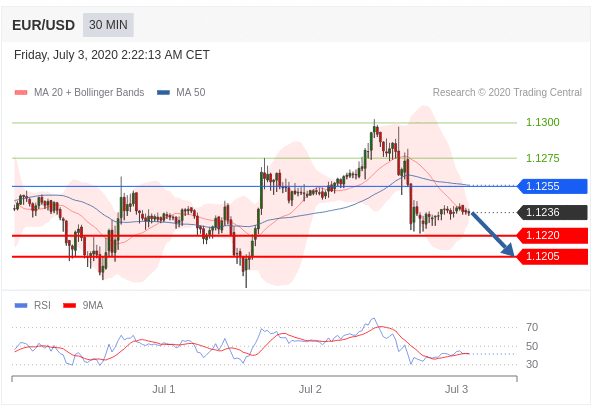Viewport: 595px width, 411px height.
Task: Click the RSI 70 level label
Action: 532,327
